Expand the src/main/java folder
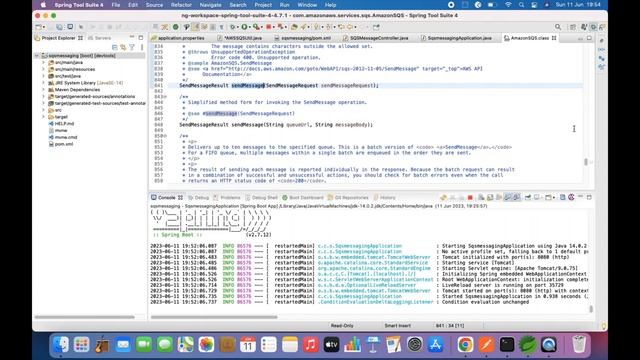 (44, 62)
